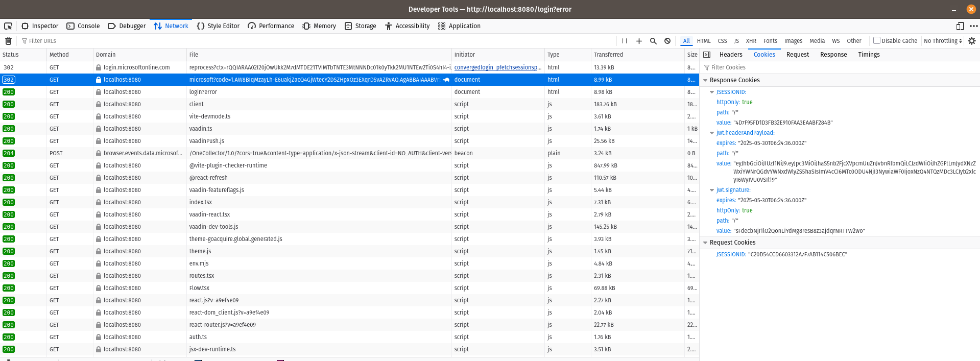Click the convergedlogin initiator link
This screenshot has height=361, width=980.
click(497, 67)
